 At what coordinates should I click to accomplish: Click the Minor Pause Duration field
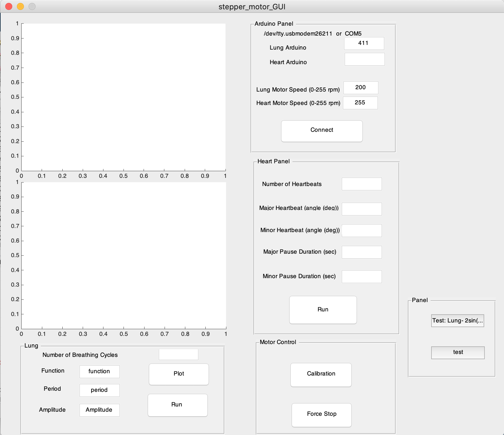pyautogui.click(x=362, y=277)
